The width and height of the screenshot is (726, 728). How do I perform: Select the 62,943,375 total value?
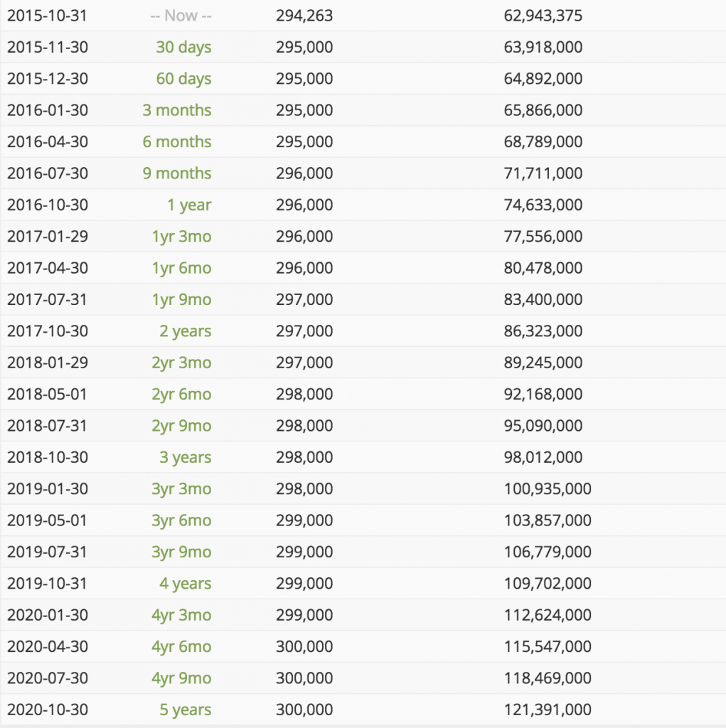543,16
